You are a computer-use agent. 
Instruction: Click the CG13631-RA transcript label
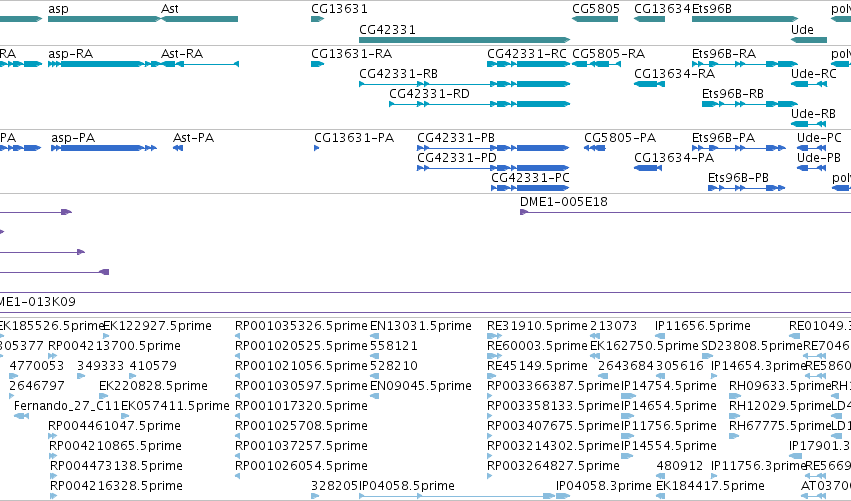coord(351,54)
